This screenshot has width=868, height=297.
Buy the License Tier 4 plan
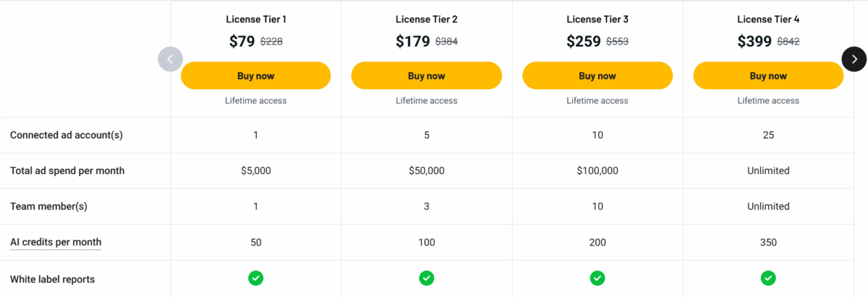[768, 75]
